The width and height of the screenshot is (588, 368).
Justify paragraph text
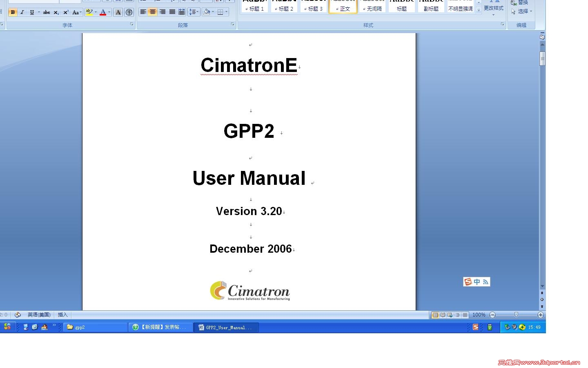pos(172,12)
